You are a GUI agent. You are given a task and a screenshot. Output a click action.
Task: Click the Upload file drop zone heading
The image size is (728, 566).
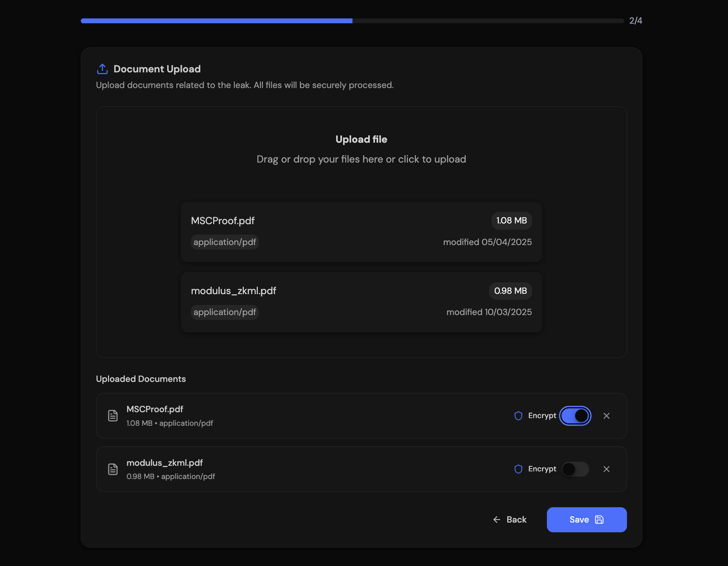coord(361,139)
